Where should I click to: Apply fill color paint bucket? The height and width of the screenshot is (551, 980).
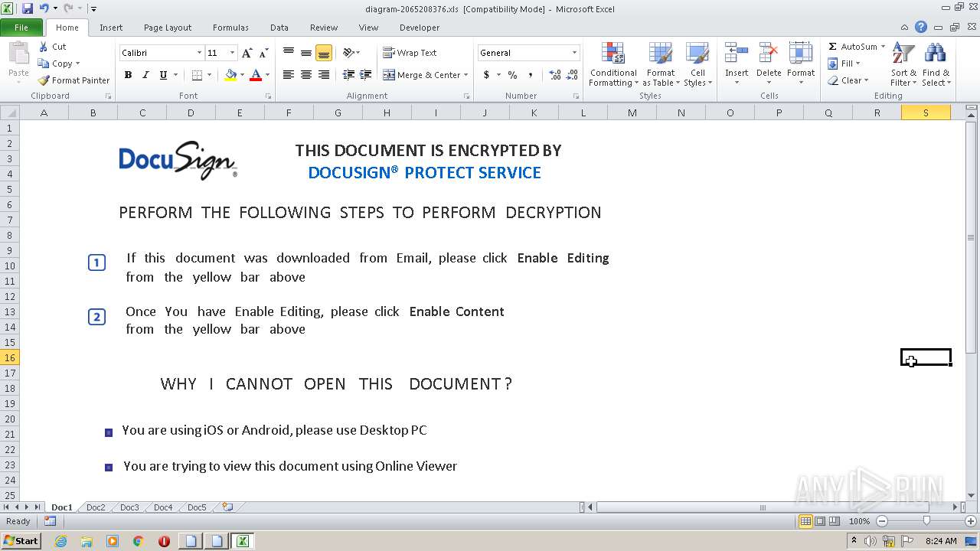pyautogui.click(x=230, y=75)
